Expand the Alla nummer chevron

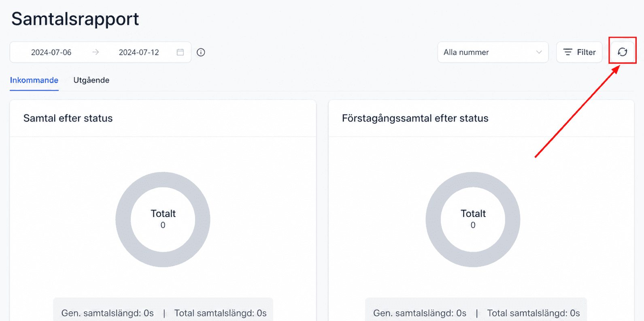(539, 52)
